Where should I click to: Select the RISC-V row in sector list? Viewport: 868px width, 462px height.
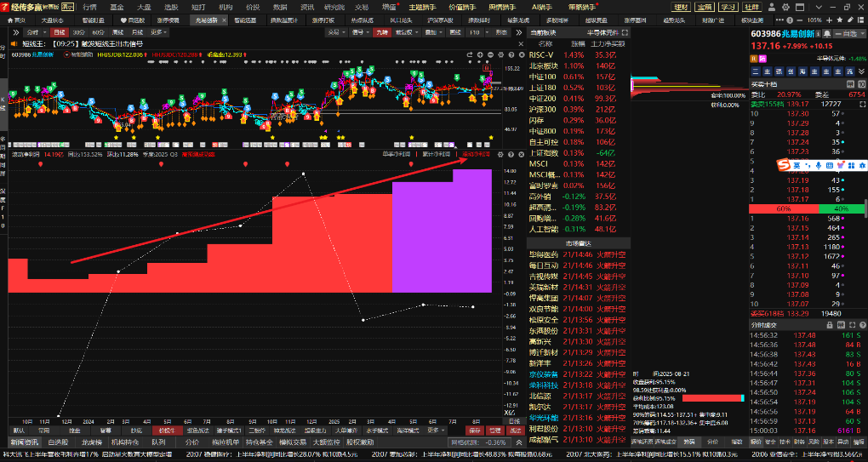(x=578, y=54)
